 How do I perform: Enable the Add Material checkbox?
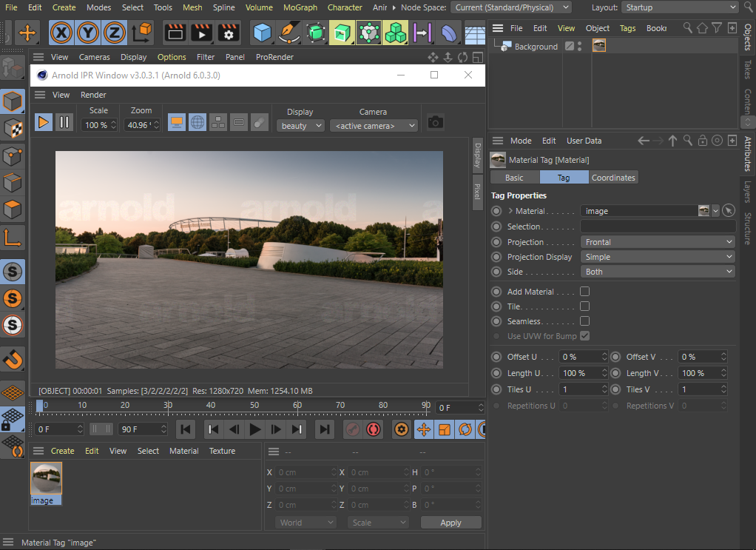[584, 292]
